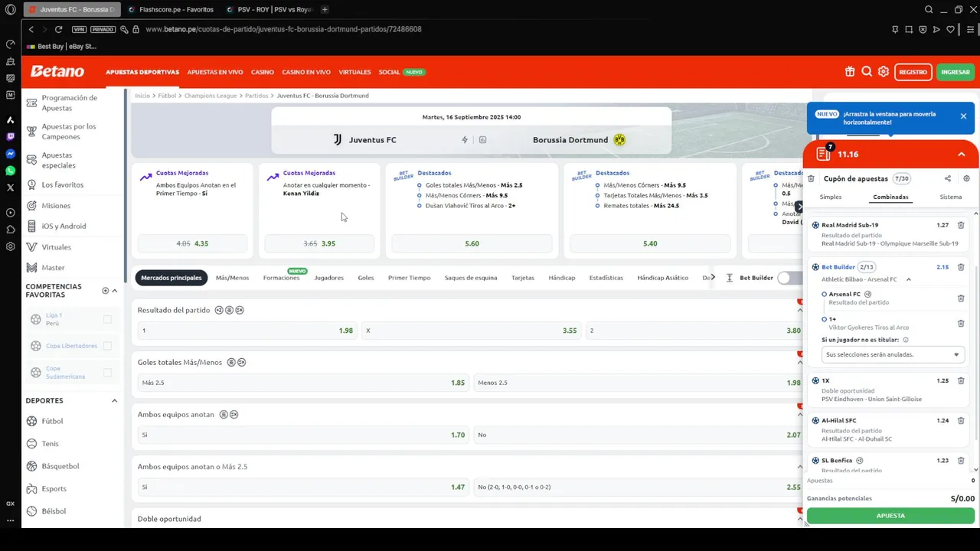Select draw X at odds 3.55
This screenshot has height=551, width=980.
click(471, 331)
